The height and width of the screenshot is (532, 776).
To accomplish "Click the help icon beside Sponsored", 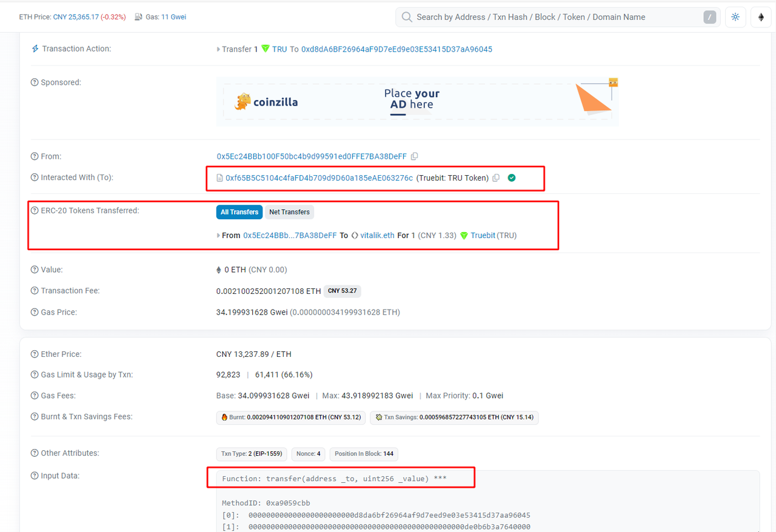I will pos(35,83).
